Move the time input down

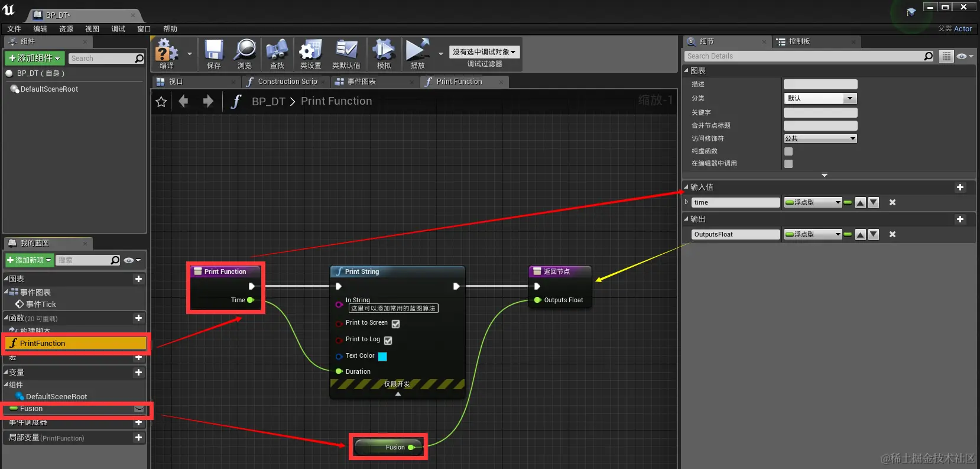[x=874, y=202]
